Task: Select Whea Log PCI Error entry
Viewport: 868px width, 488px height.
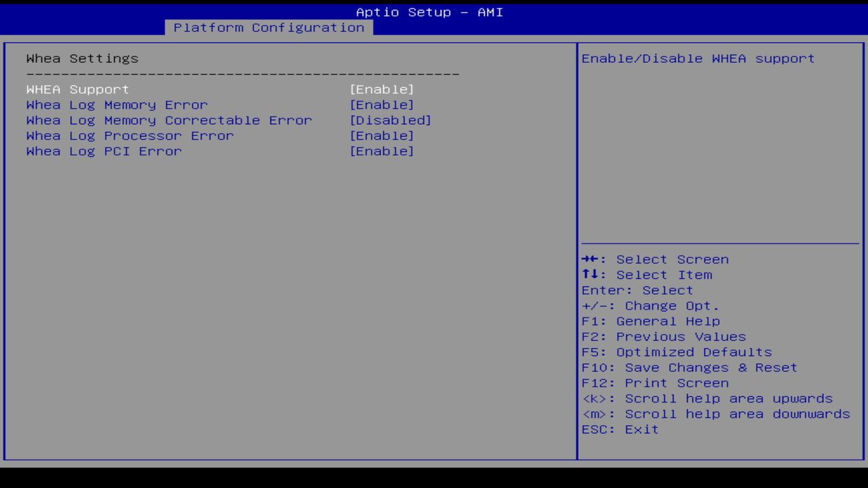Action: pyautogui.click(x=103, y=151)
